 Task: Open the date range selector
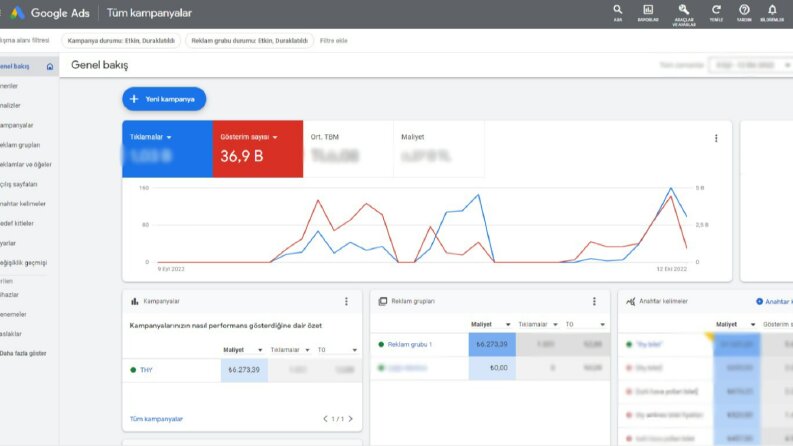point(750,65)
